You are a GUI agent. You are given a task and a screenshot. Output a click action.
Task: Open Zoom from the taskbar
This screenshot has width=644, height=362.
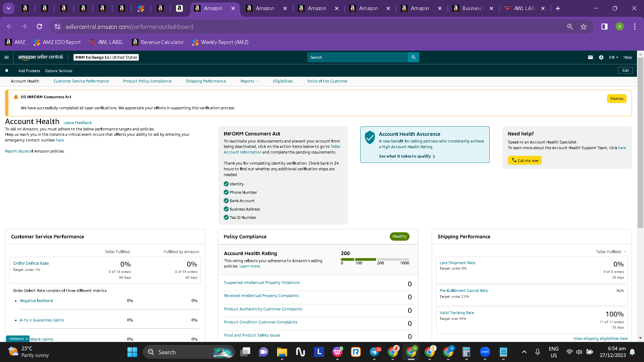(x=485, y=352)
